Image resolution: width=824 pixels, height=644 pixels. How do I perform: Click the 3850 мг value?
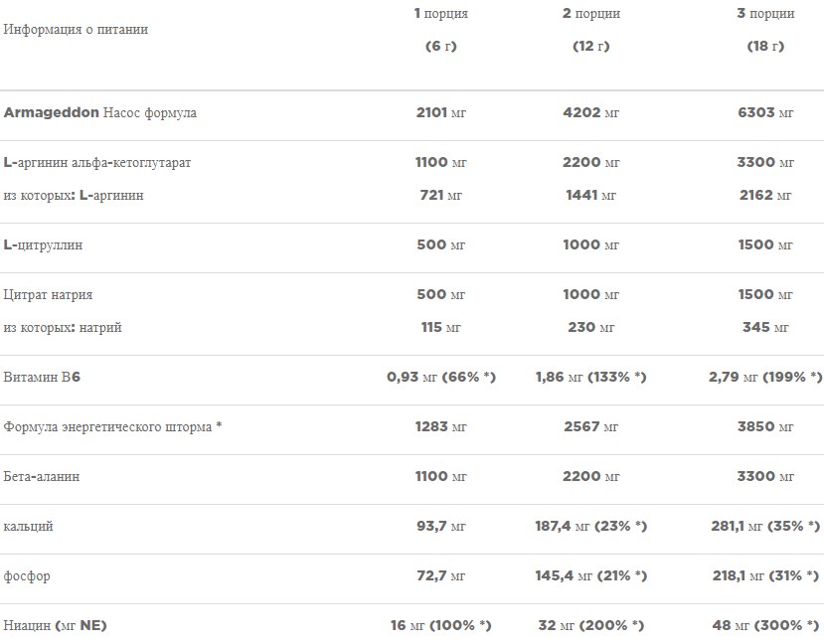click(x=764, y=427)
